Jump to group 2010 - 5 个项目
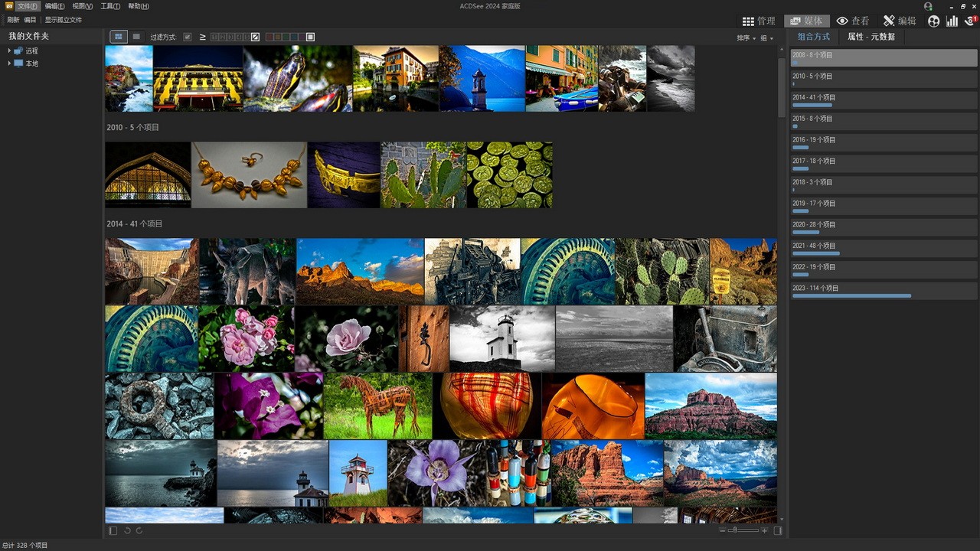 pos(884,78)
